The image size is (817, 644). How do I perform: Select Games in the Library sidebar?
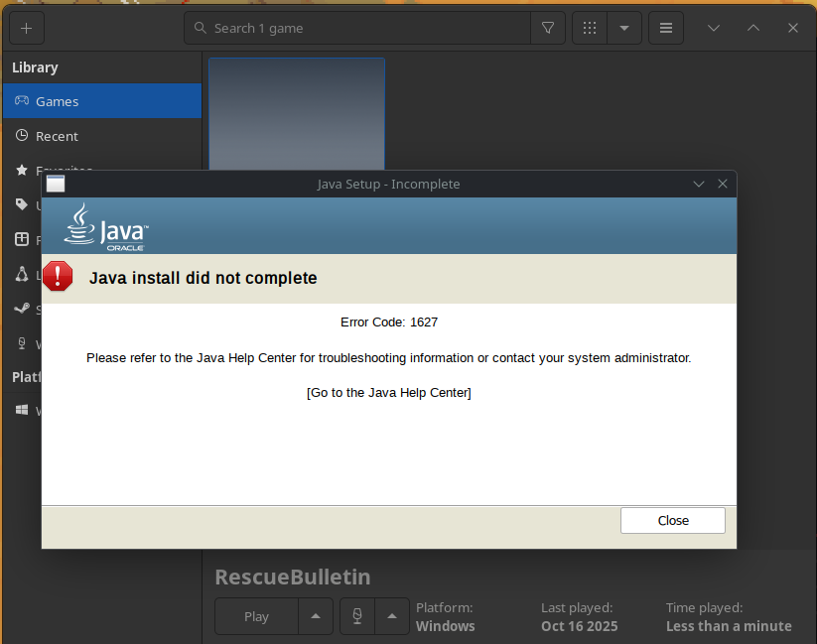[102, 101]
